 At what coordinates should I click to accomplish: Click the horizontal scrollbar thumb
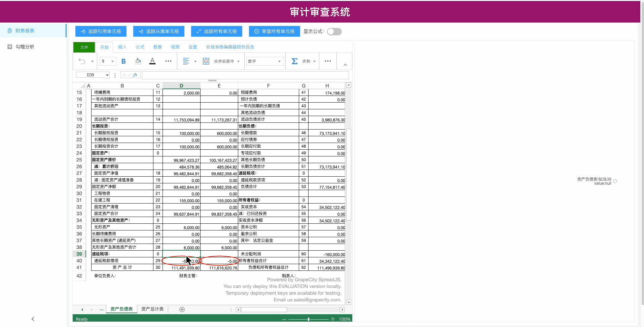point(264,310)
